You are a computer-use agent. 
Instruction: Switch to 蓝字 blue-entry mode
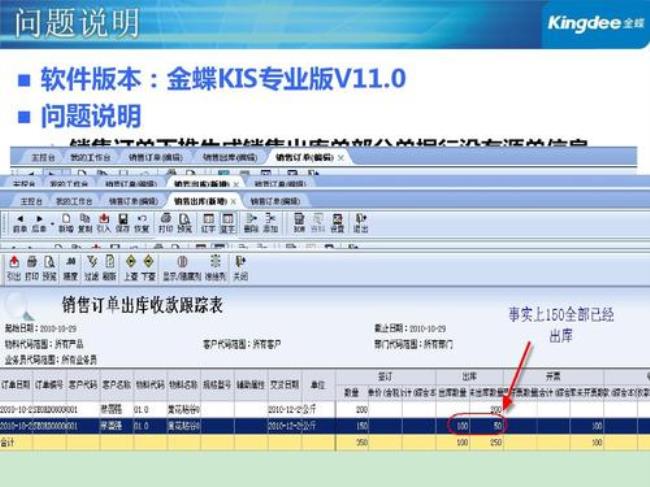(x=227, y=223)
